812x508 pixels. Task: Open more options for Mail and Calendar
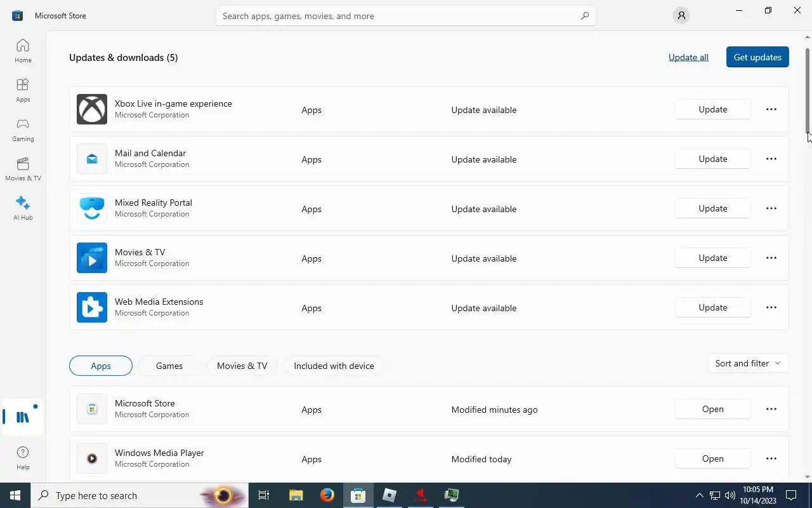(x=771, y=159)
